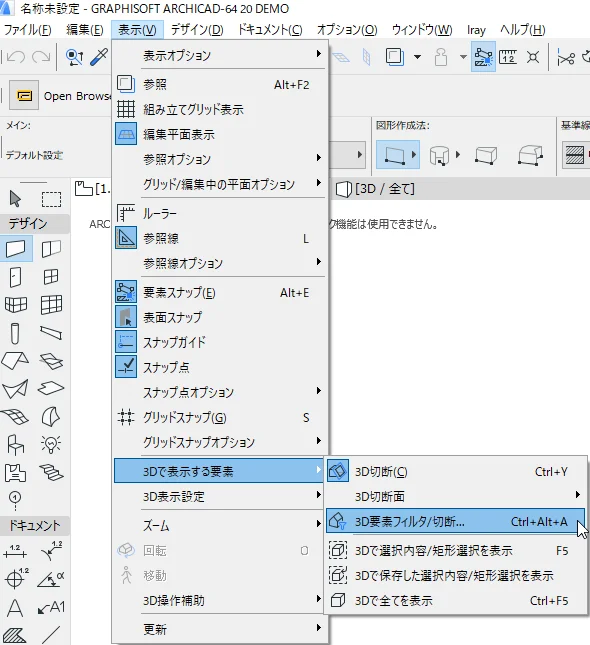Select the Text tool
Viewport: 590px width, 645px height.
pos(15,608)
